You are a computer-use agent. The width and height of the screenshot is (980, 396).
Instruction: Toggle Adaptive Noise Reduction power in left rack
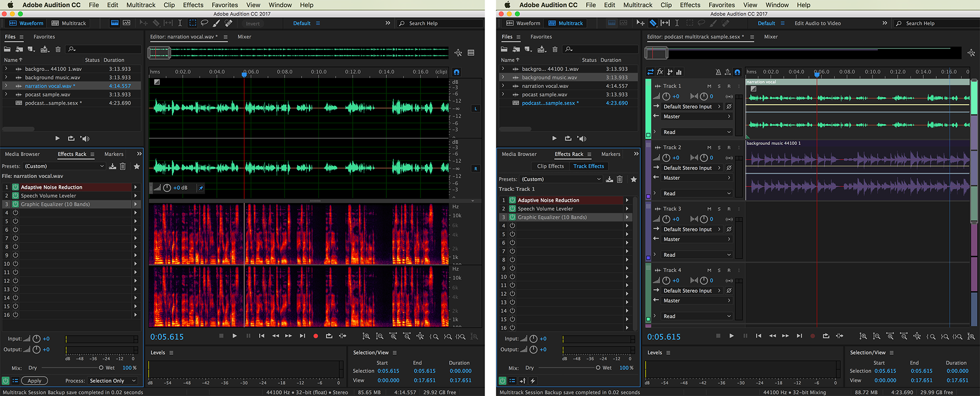[x=15, y=187]
